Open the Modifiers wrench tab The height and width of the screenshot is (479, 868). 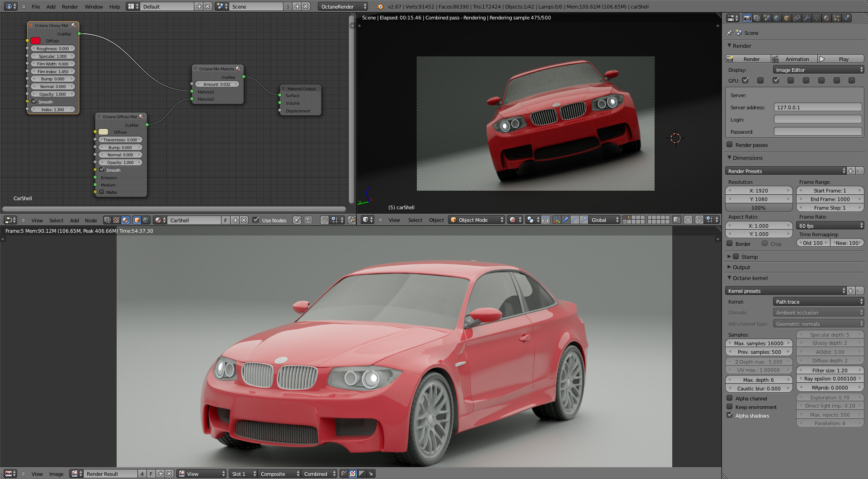pos(807,18)
